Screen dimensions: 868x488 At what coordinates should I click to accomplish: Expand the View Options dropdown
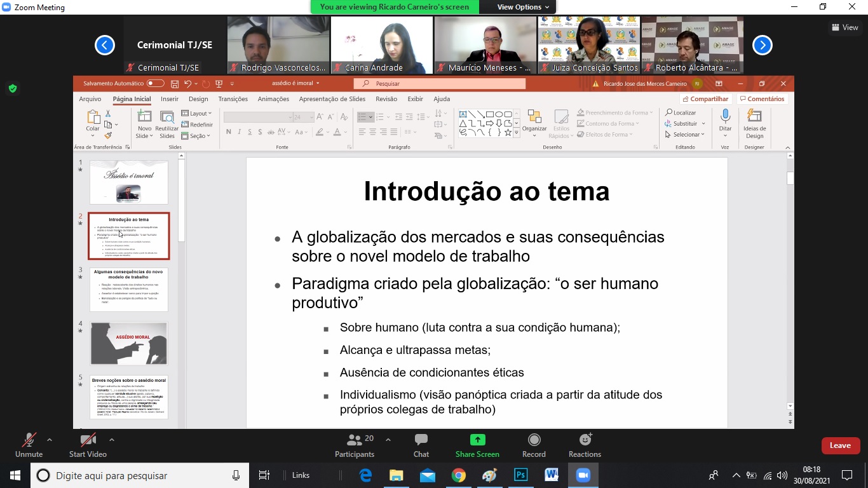coord(523,7)
